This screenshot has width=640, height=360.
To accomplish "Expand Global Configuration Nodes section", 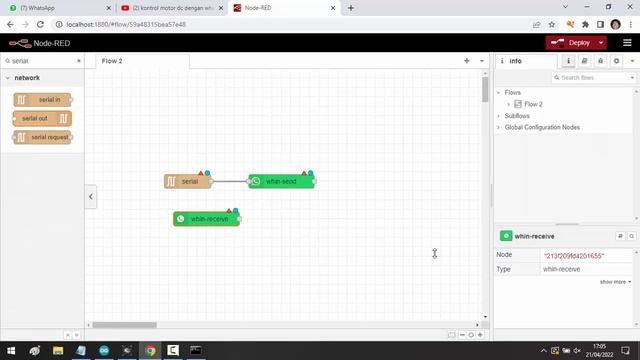I will point(498,127).
